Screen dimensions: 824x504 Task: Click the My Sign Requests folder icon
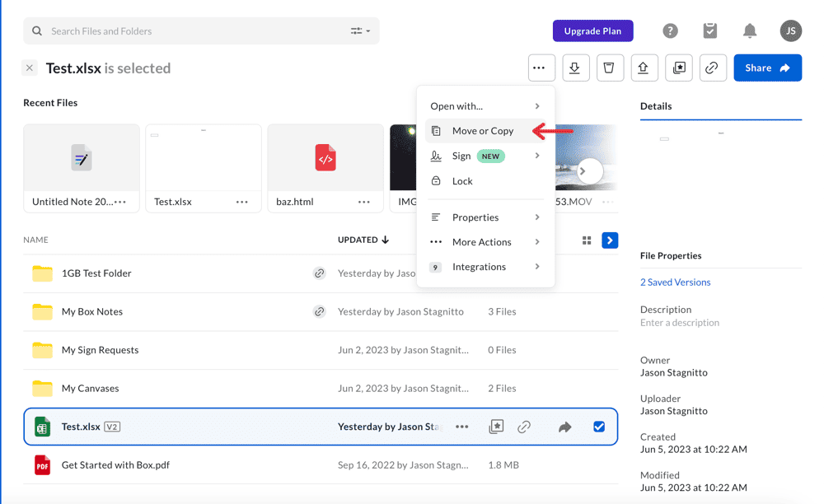[x=42, y=350]
